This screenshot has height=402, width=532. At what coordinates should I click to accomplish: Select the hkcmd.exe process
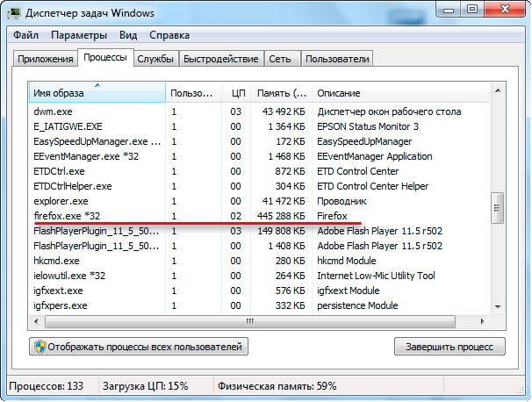[x=260, y=261]
